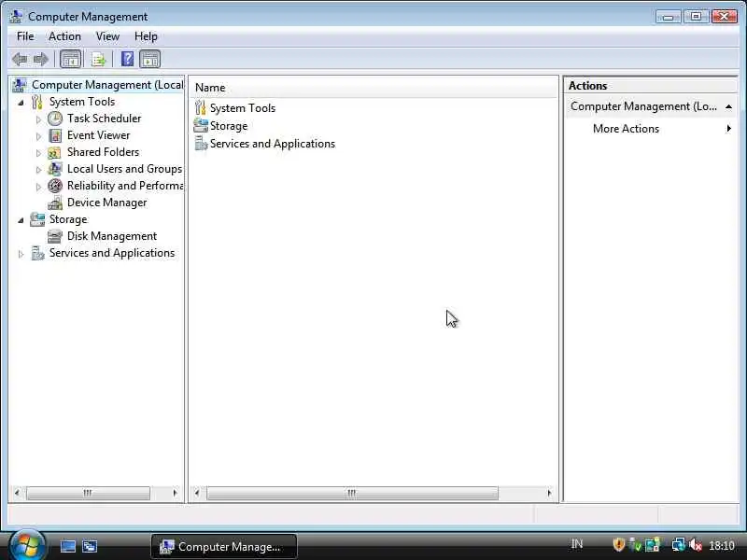Click the Back arrow toolbar button
The height and width of the screenshot is (560, 747).
[20, 60]
